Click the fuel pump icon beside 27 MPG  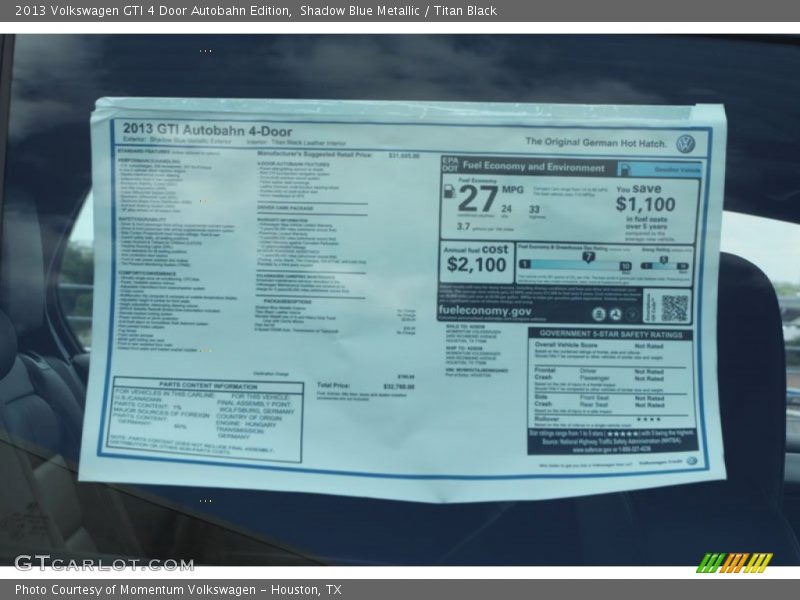(449, 191)
